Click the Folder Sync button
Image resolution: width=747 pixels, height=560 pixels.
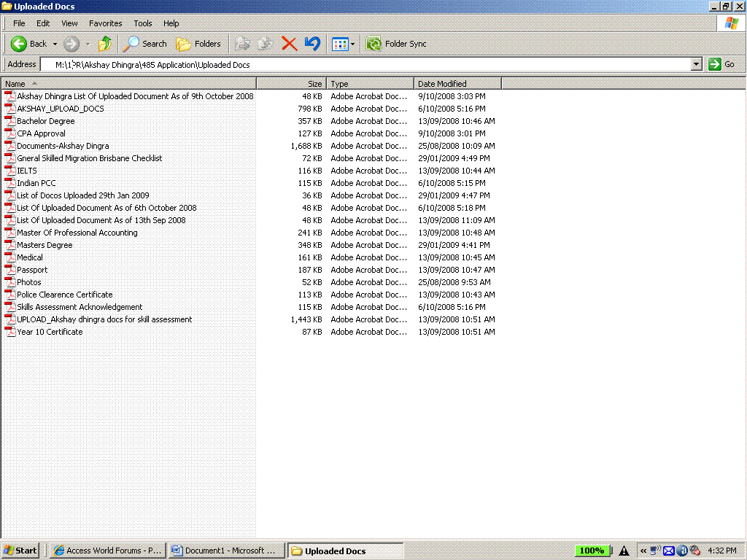click(x=396, y=44)
